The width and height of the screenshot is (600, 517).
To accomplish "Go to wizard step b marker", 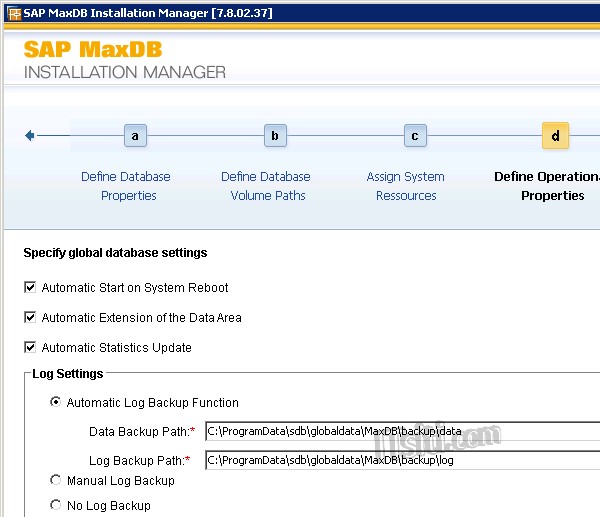I will point(275,135).
